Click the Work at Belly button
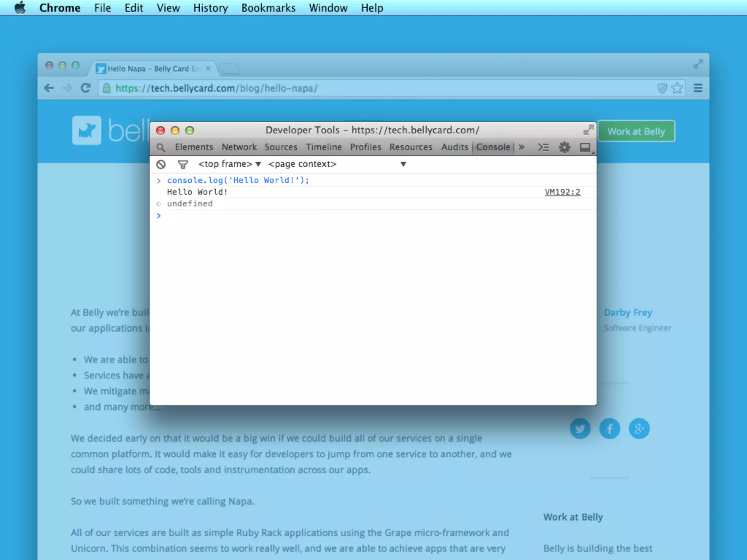Viewport: 747px width, 560px height. pos(636,131)
